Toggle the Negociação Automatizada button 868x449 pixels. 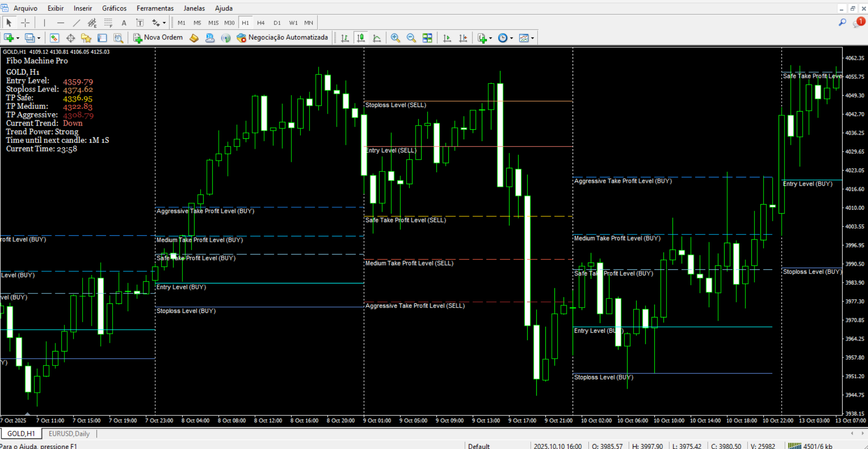click(282, 38)
